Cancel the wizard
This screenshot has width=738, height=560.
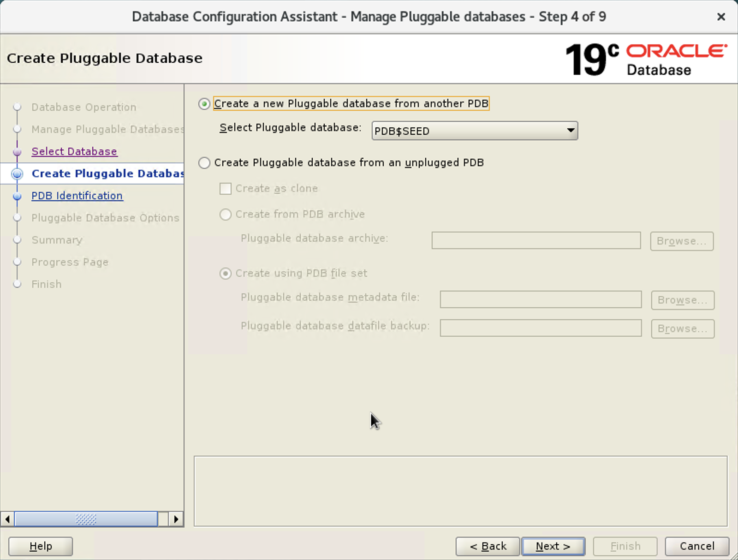697,547
